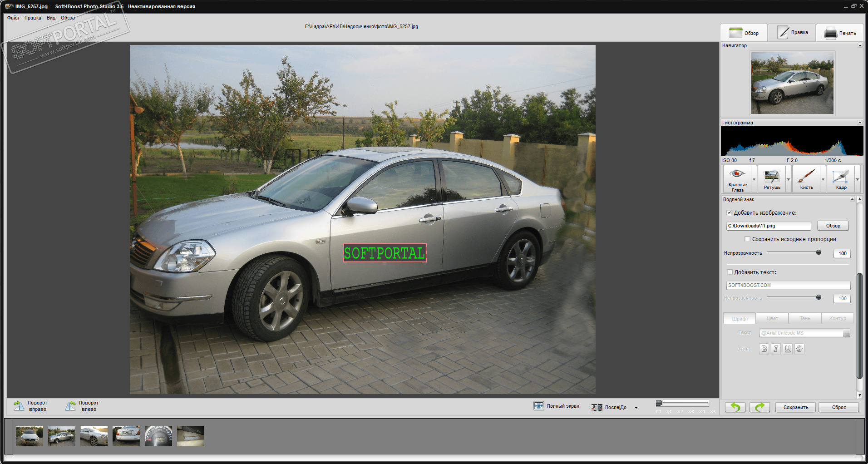
Task: Click the fit-to-window zoom icon
Action: click(658, 411)
